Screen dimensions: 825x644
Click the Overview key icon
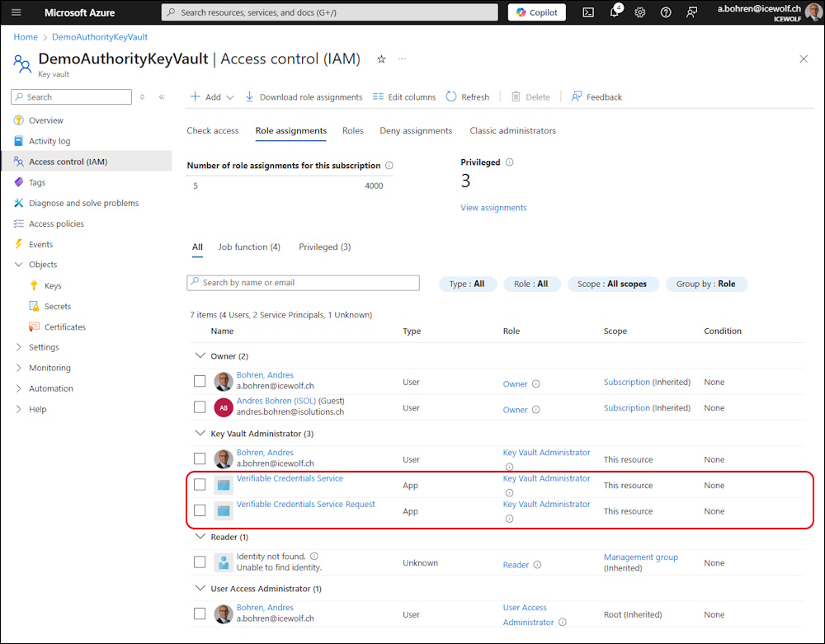click(19, 120)
